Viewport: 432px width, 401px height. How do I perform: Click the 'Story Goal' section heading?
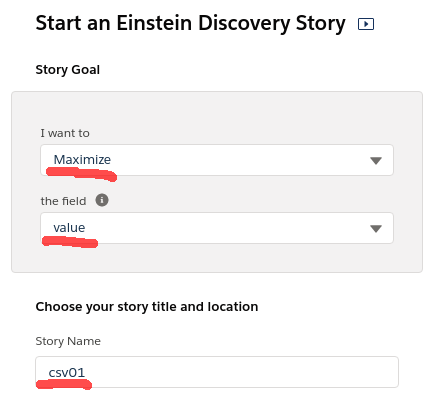[x=68, y=70]
